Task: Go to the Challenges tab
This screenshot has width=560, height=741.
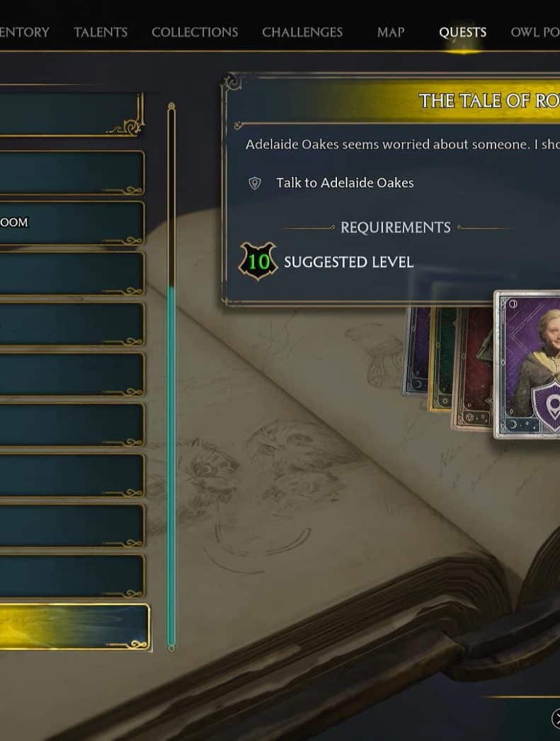Action: (x=302, y=32)
